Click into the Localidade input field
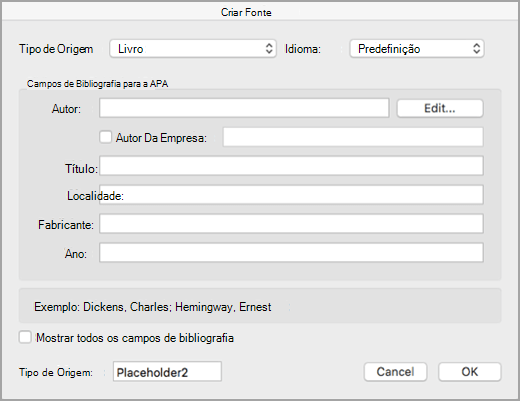Image resolution: width=520 pixels, height=401 pixels. coord(291,195)
